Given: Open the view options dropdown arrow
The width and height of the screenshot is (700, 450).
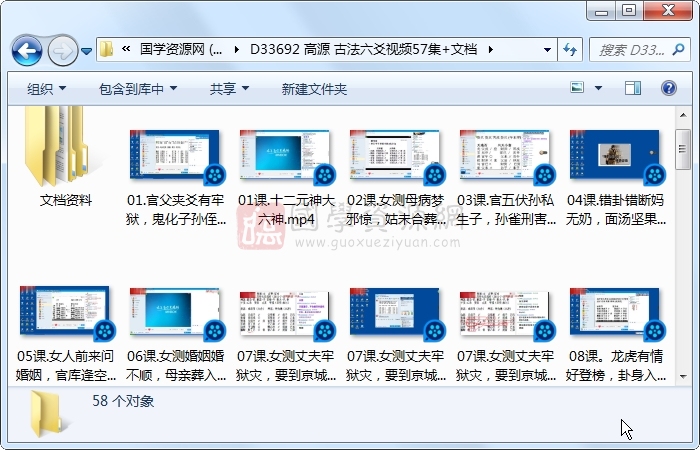Looking at the screenshot, I should point(598,88).
